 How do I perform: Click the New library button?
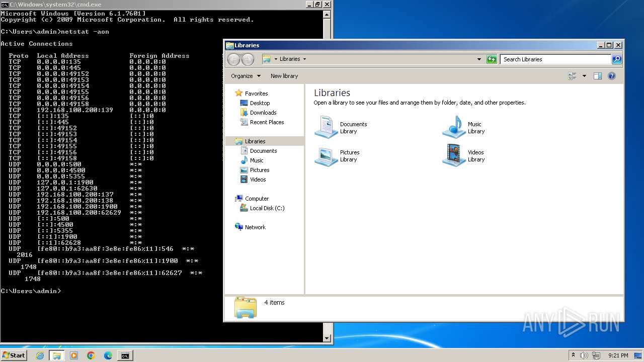[x=284, y=76]
